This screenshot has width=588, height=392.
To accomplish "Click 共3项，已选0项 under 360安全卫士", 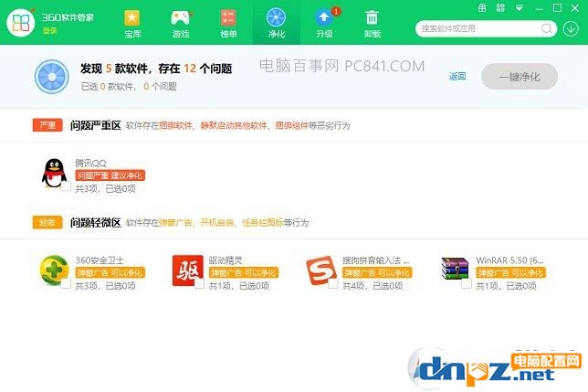I will 105,286.
